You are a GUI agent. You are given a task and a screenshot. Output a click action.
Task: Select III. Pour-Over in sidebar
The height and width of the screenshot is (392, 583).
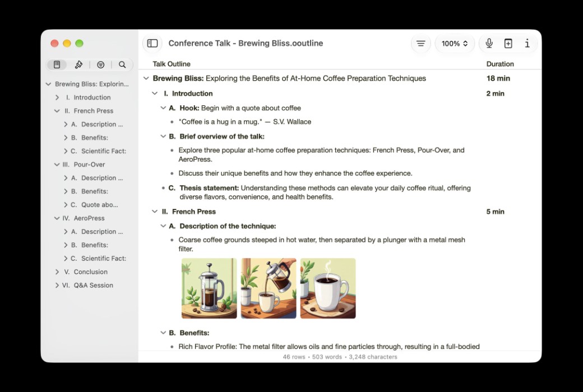coord(84,164)
